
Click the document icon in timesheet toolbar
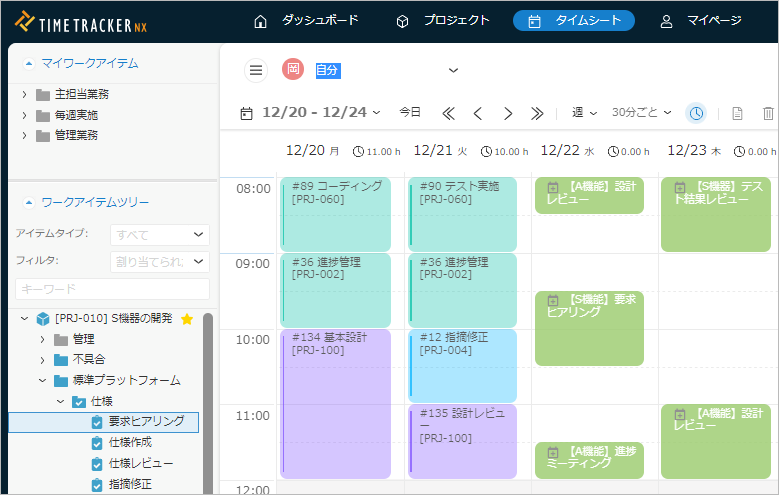[x=737, y=113]
